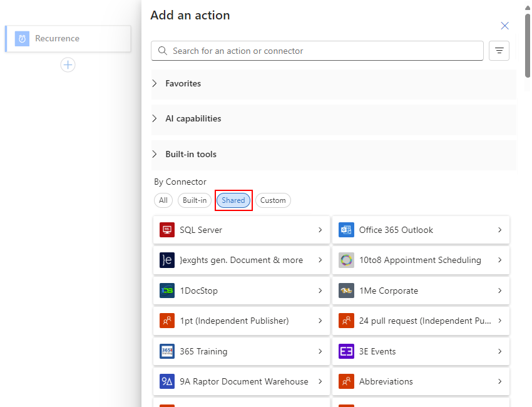Open the 365 Training connector
The height and width of the screenshot is (407, 532).
pyautogui.click(x=241, y=351)
